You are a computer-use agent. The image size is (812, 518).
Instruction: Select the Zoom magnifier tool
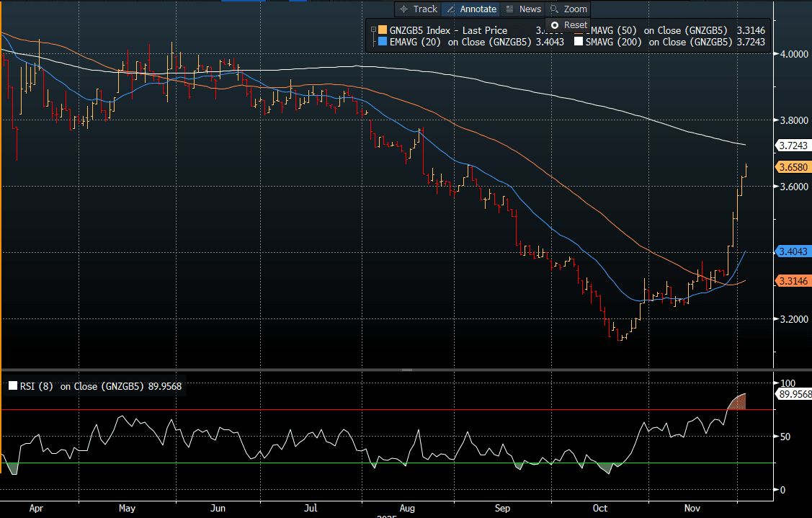[554, 9]
